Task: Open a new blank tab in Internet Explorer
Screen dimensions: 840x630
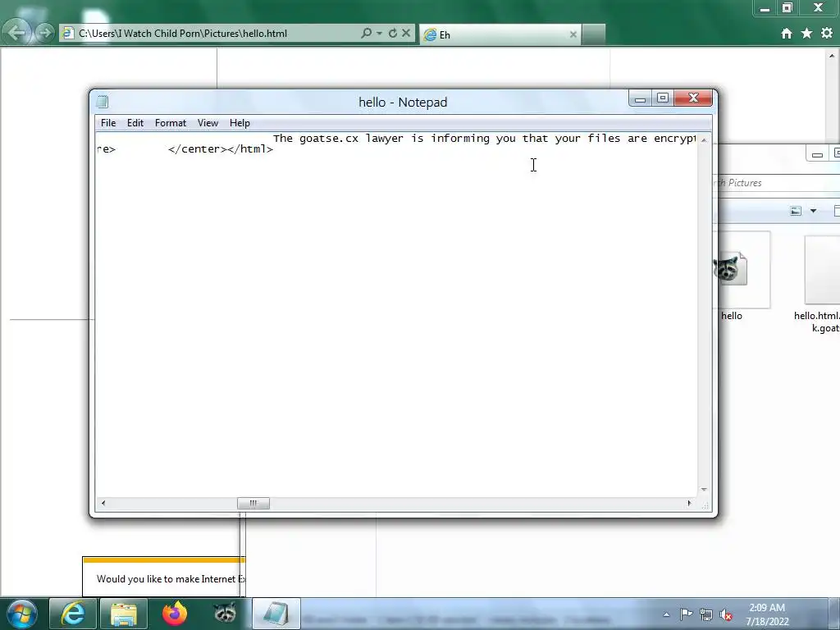Action: [x=594, y=34]
